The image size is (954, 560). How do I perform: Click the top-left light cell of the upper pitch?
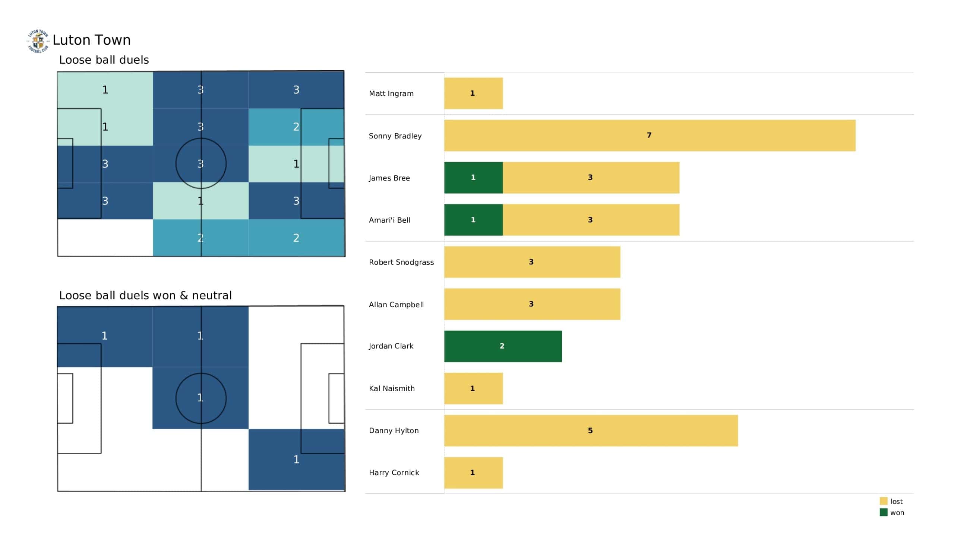(x=105, y=90)
